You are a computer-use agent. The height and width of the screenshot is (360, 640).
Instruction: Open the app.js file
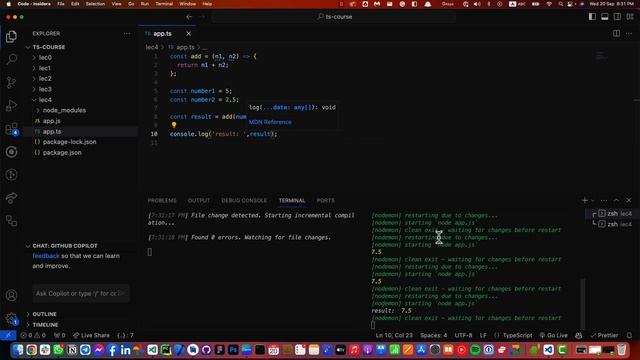51,121
